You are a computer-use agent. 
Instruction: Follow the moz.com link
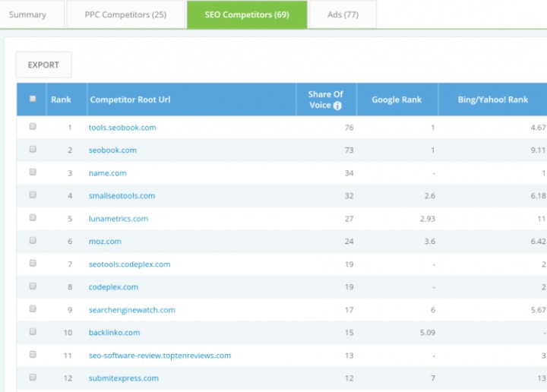pyautogui.click(x=105, y=242)
